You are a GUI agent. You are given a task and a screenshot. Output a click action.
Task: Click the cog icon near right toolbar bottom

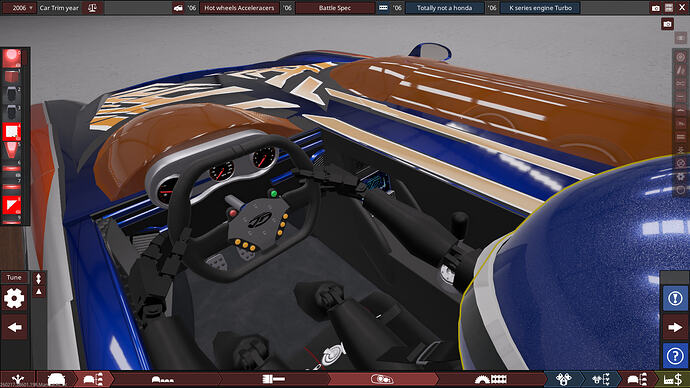tap(680, 176)
